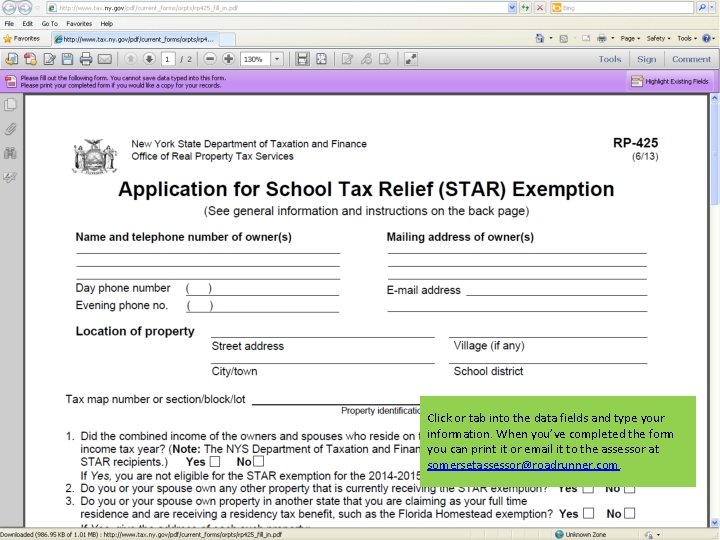
Task: Click the search magnifier button
Action: coord(702,7)
